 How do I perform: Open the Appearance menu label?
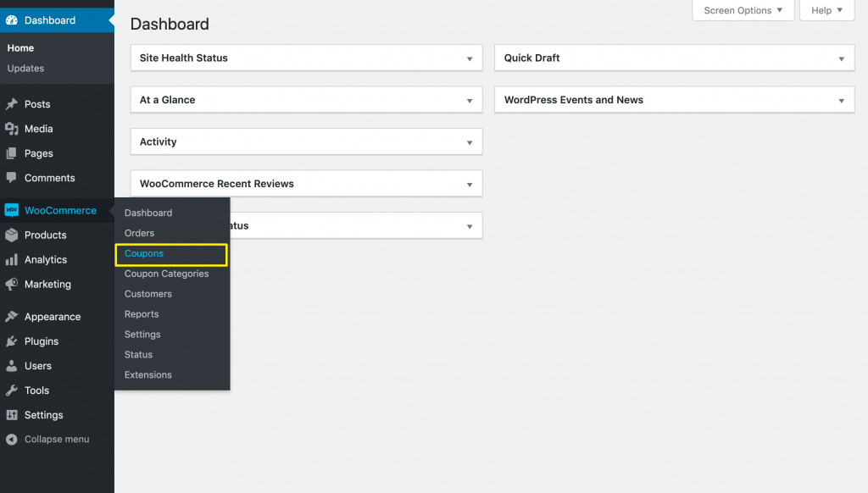tap(53, 317)
